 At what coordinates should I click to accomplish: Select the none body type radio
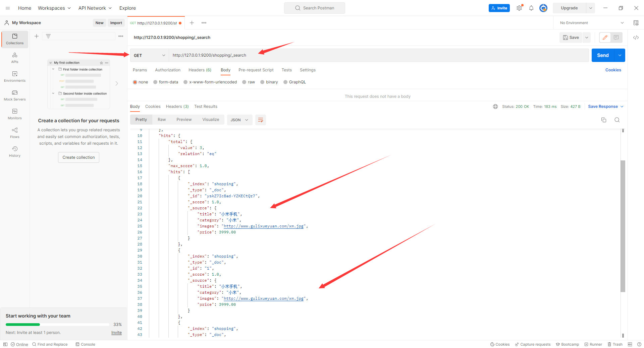135,82
